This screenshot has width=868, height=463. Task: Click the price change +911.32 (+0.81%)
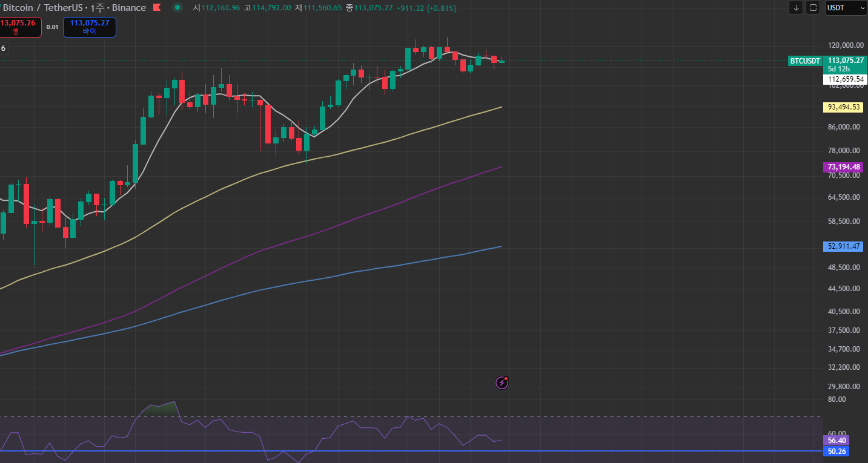pos(426,8)
